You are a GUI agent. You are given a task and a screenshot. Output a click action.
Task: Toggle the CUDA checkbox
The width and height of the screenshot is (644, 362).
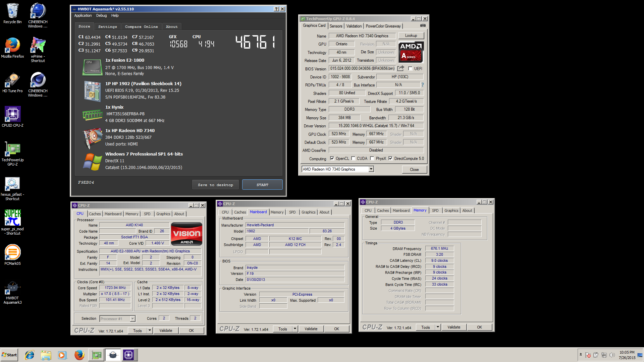click(353, 159)
